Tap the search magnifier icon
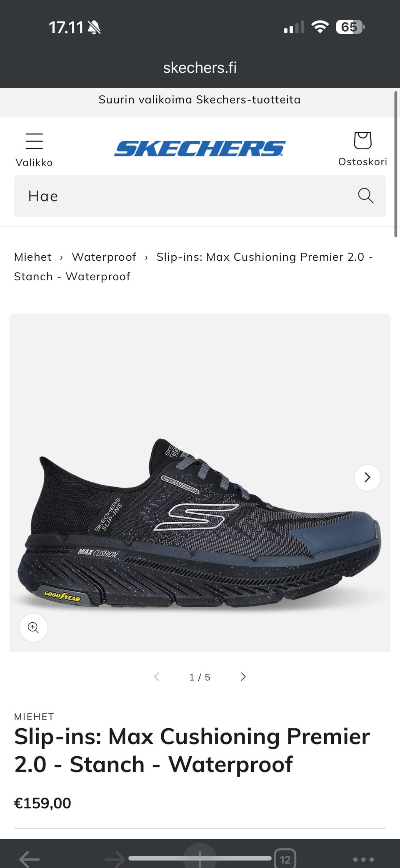This screenshot has height=868, width=400. click(x=365, y=196)
